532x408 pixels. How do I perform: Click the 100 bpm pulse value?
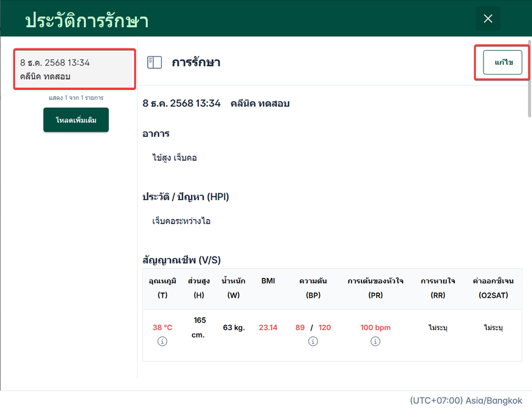pyautogui.click(x=375, y=328)
